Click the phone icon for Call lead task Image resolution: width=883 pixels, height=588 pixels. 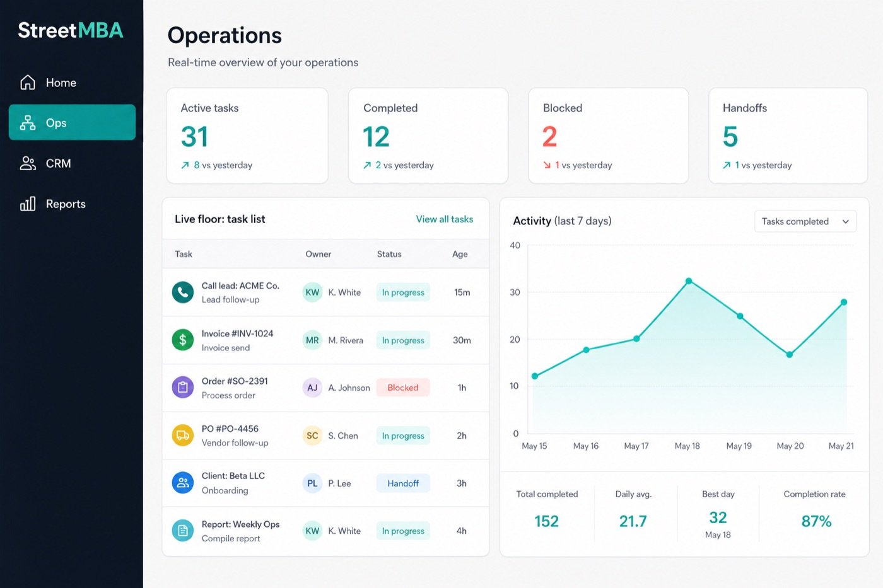tap(183, 292)
